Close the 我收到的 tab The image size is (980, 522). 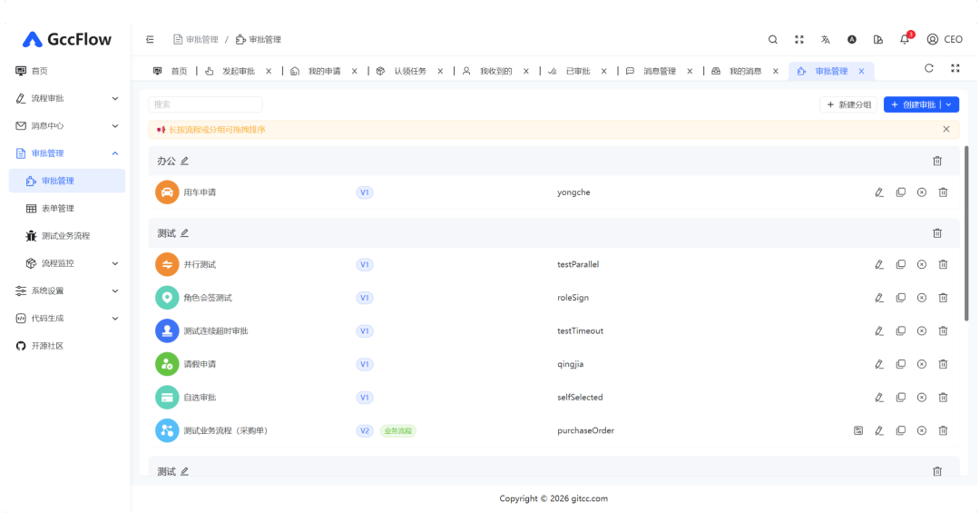tap(526, 72)
